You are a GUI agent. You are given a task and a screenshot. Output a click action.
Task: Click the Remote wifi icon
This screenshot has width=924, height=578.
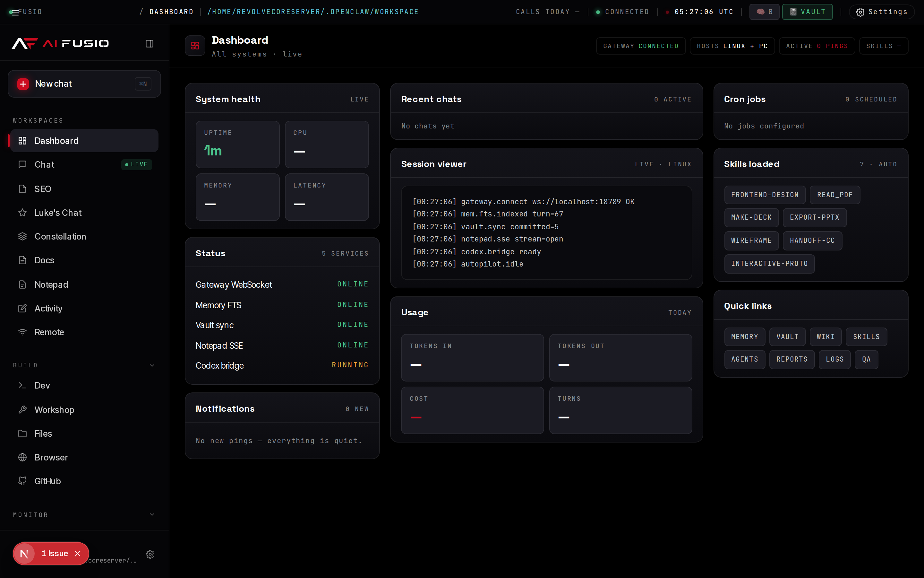coord(22,332)
